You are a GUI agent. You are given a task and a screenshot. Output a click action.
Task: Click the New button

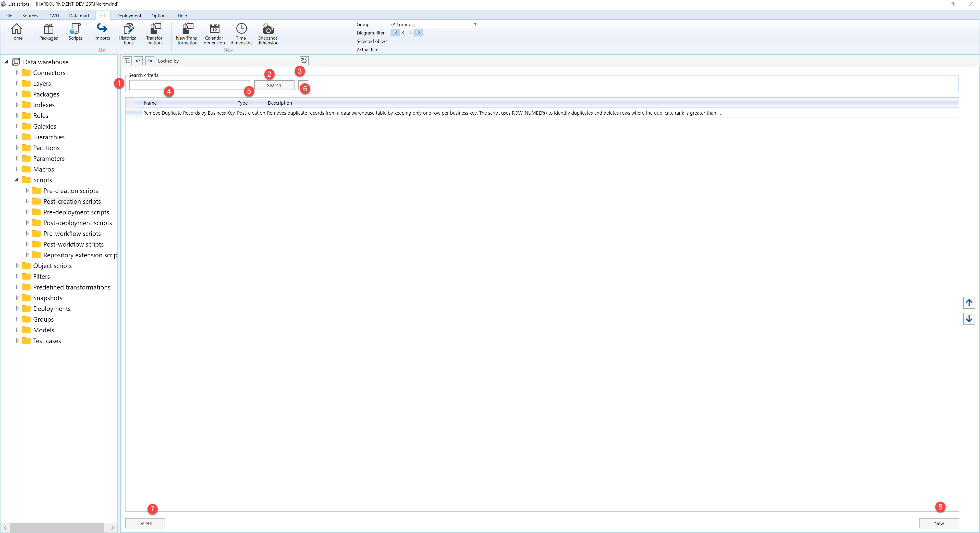[x=939, y=524]
